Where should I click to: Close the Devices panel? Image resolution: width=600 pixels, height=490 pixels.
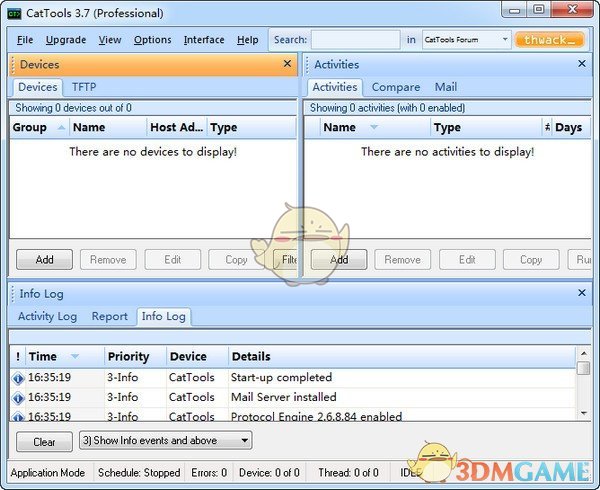[x=287, y=64]
